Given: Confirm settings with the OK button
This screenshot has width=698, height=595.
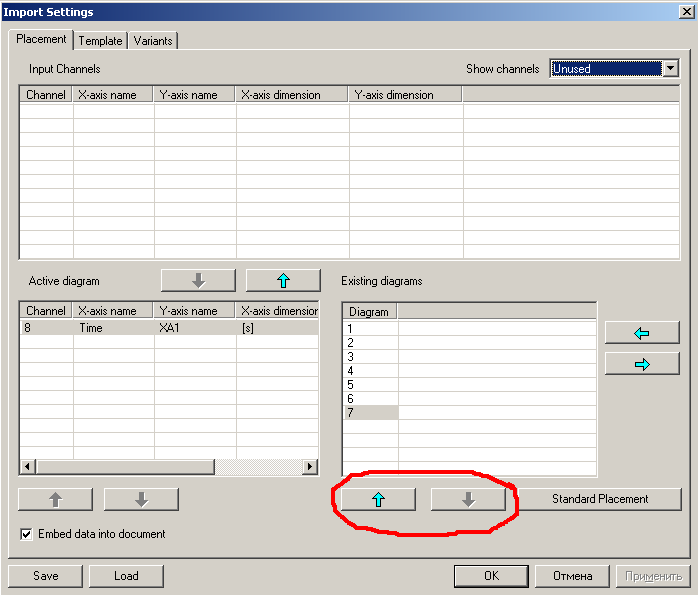Looking at the screenshot, I should click(x=491, y=576).
